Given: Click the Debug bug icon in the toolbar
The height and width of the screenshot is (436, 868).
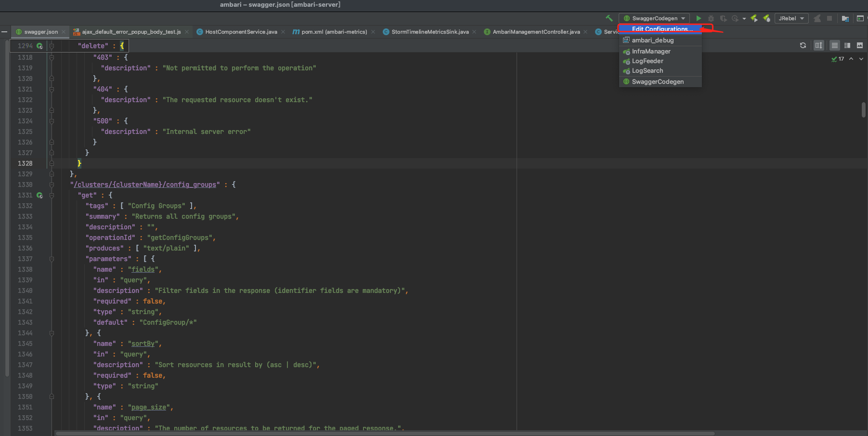Looking at the screenshot, I should 711,18.
